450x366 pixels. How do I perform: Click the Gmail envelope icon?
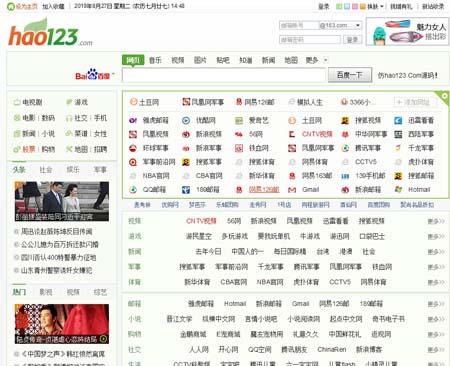[x=292, y=190]
